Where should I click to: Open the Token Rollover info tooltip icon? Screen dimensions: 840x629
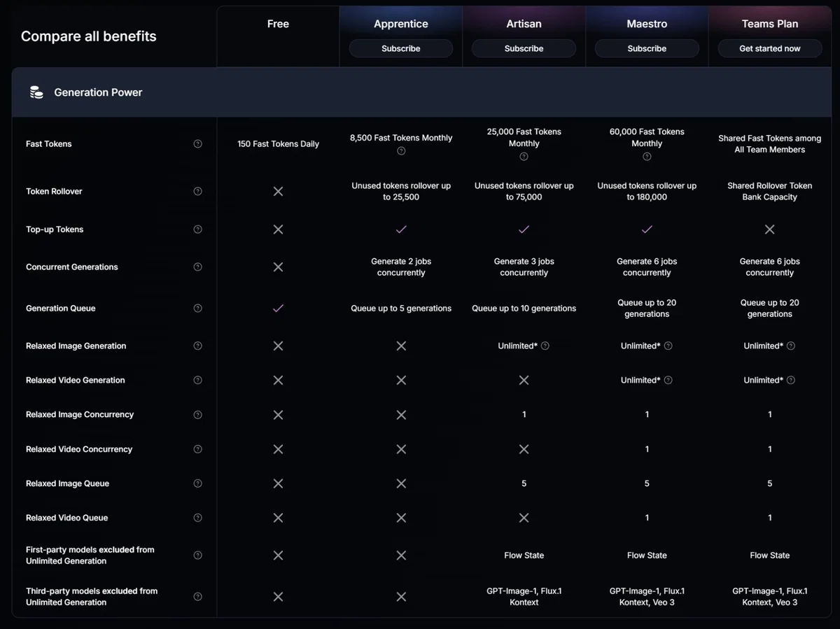pyautogui.click(x=197, y=192)
